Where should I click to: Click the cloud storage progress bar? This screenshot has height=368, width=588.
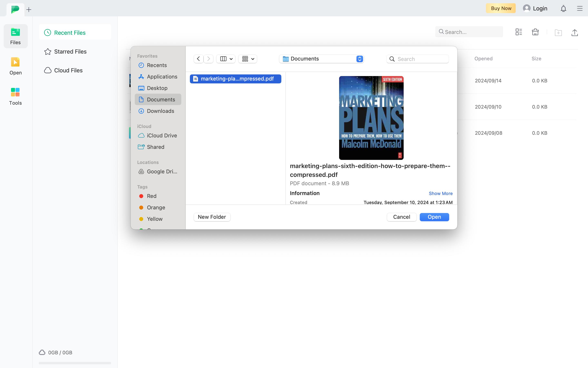tap(75, 363)
